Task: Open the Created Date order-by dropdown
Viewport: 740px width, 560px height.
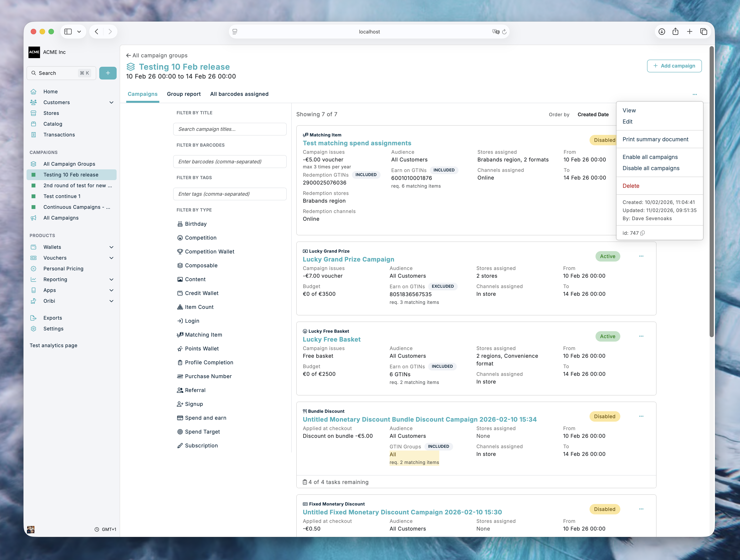Action: pos(593,115)
